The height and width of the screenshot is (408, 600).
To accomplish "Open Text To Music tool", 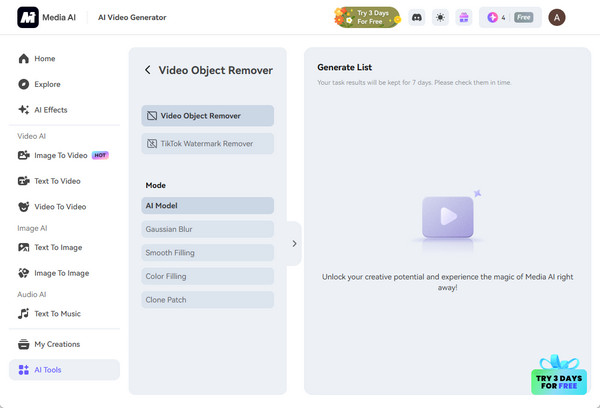I will coord(64,314).
